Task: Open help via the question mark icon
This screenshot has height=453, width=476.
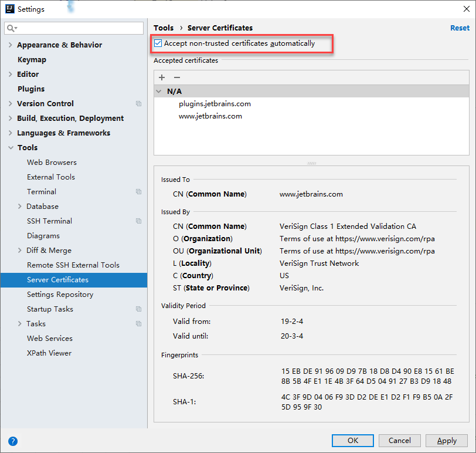Action: coord(13,441)
